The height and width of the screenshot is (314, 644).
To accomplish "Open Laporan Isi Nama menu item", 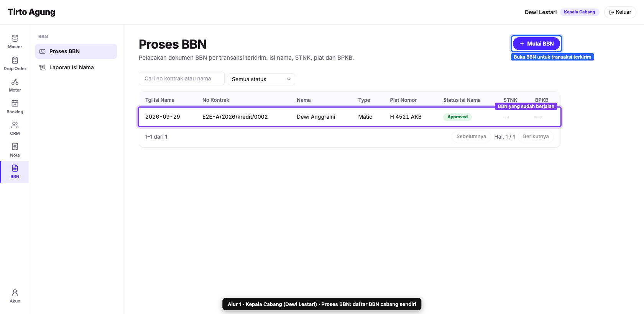I will click(x=76, y=67).
